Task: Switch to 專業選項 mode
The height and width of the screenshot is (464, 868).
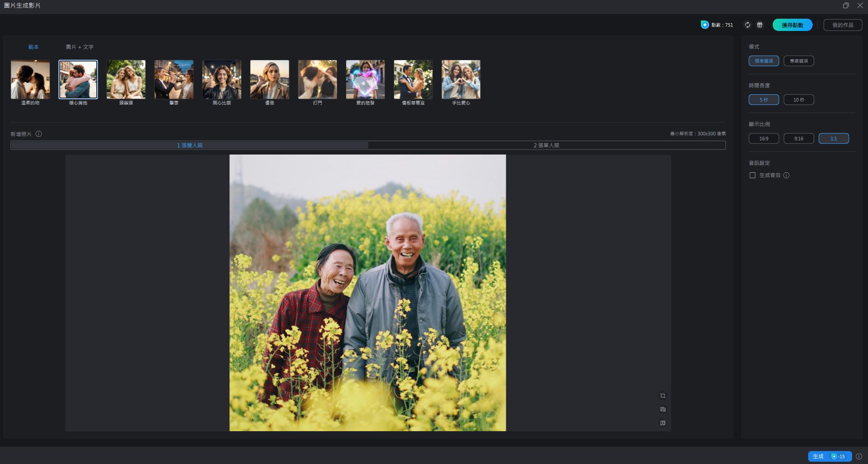Action: (x=799, y=61)
